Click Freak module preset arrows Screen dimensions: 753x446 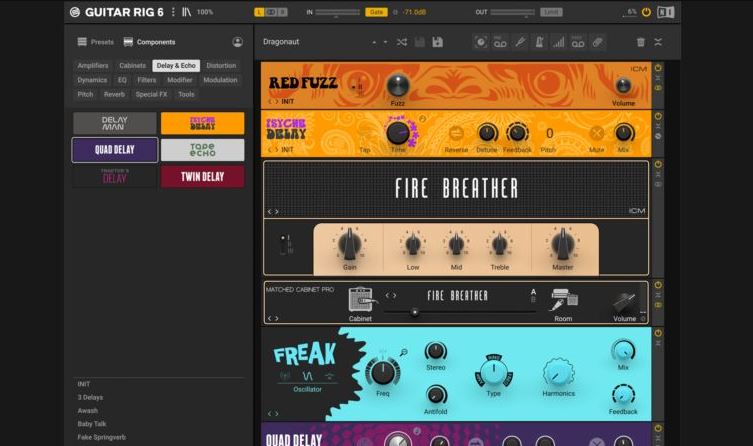[273, 413]
